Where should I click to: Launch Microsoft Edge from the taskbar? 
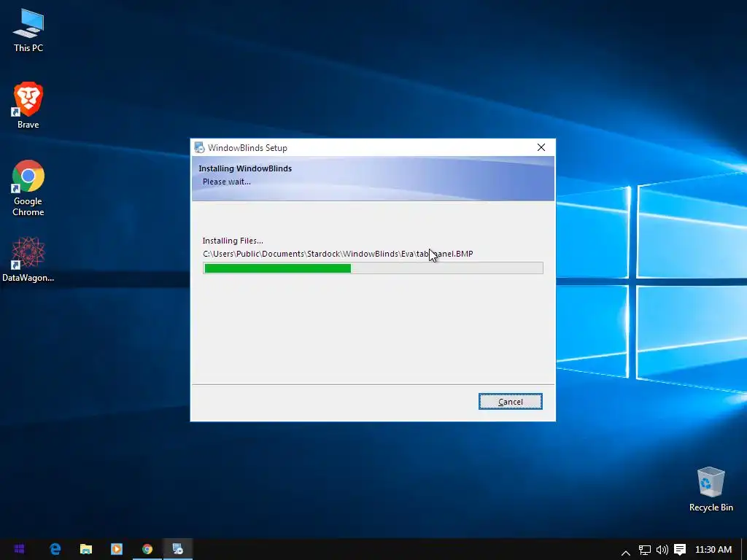click(x=55, y=549)
